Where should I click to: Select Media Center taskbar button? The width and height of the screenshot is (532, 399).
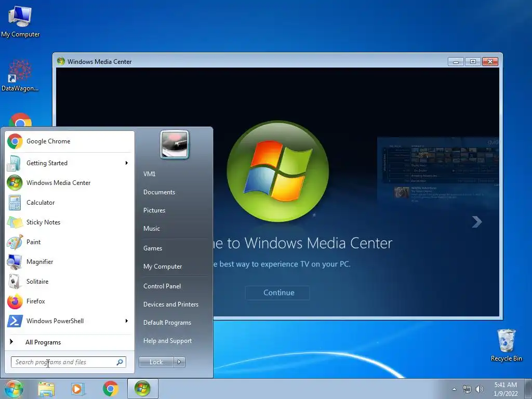(142, 389)
